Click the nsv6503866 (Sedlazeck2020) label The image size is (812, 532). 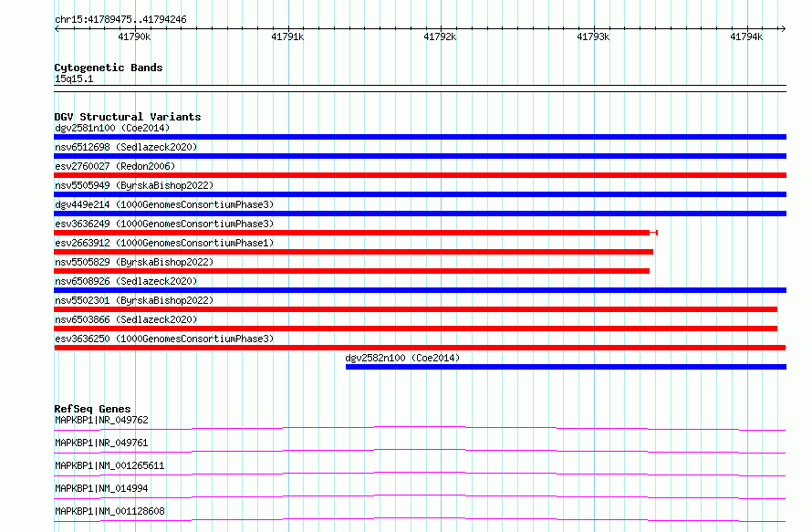[126, 319]
